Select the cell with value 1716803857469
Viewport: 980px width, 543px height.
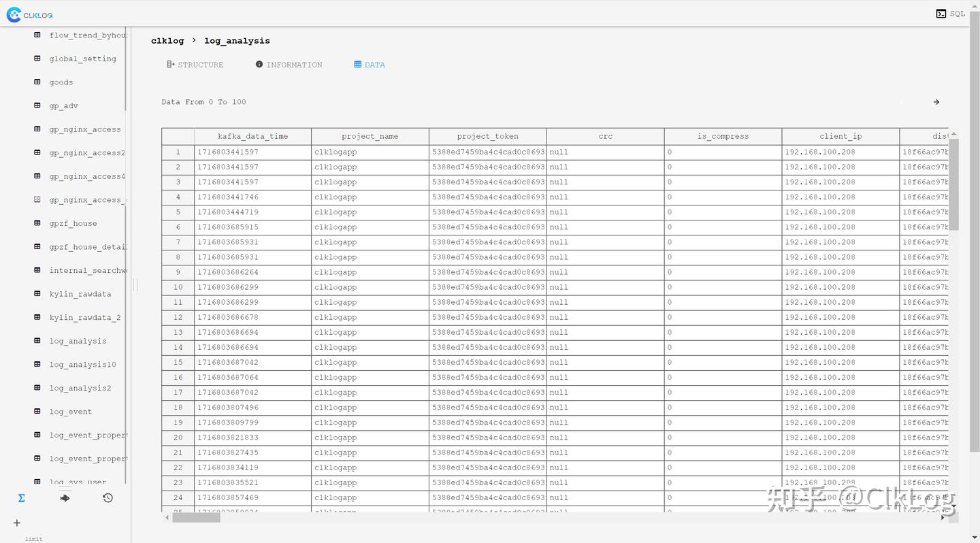pyautogui.click(x=252, y=497)
